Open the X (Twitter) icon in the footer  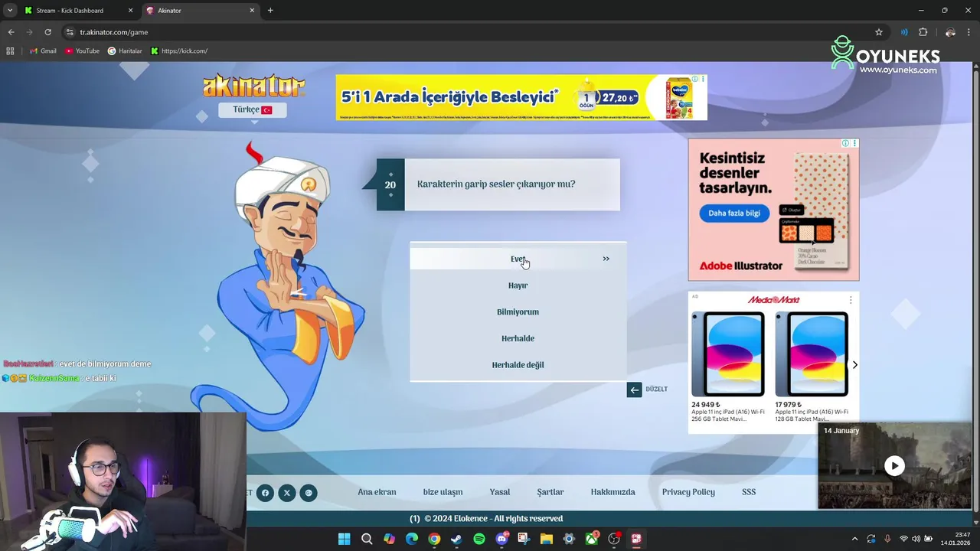(x=287, y=493)
